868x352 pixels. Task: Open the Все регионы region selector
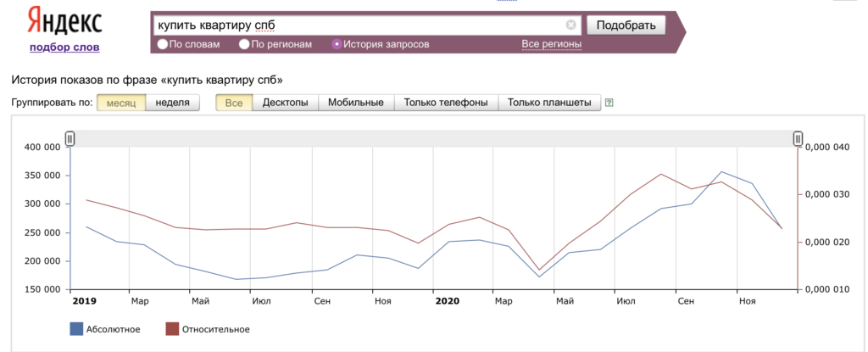pos(551,44)
